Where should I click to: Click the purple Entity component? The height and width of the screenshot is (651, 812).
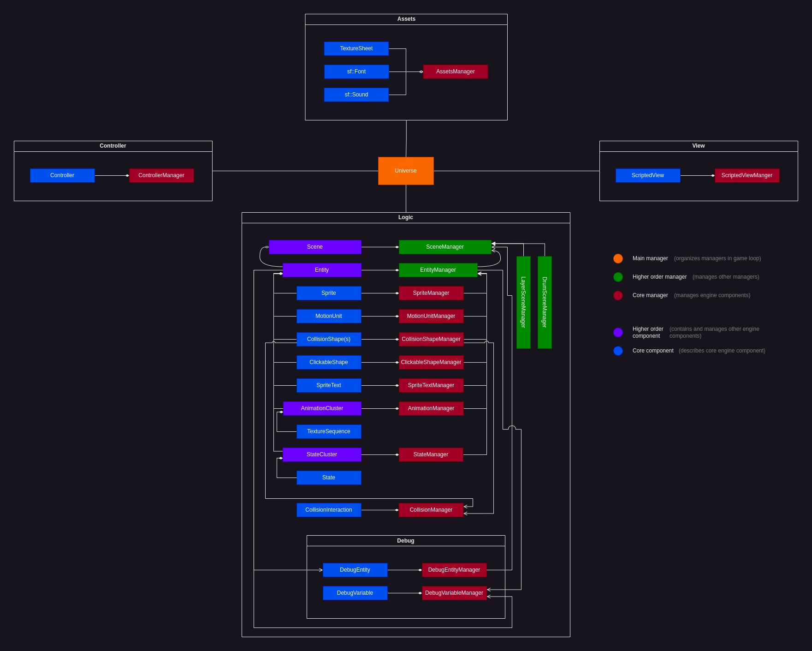(x=321, y=270)
